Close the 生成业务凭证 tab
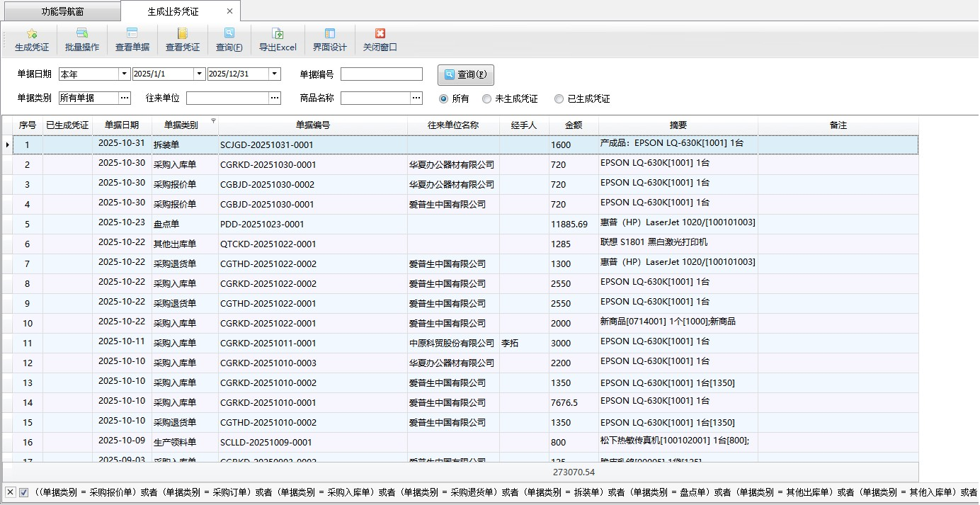The width and height of the screenshot is (980, 505). (230, 11)
